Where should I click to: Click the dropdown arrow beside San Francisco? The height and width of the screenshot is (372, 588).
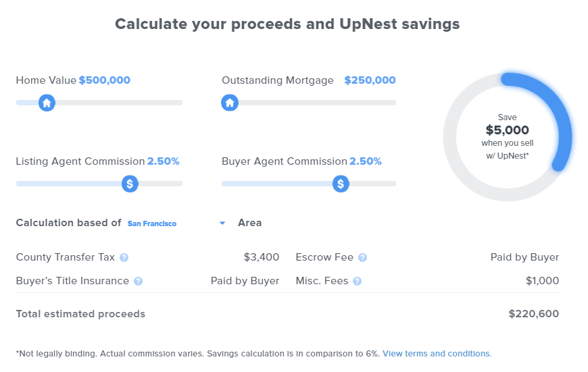pos(222,223)
